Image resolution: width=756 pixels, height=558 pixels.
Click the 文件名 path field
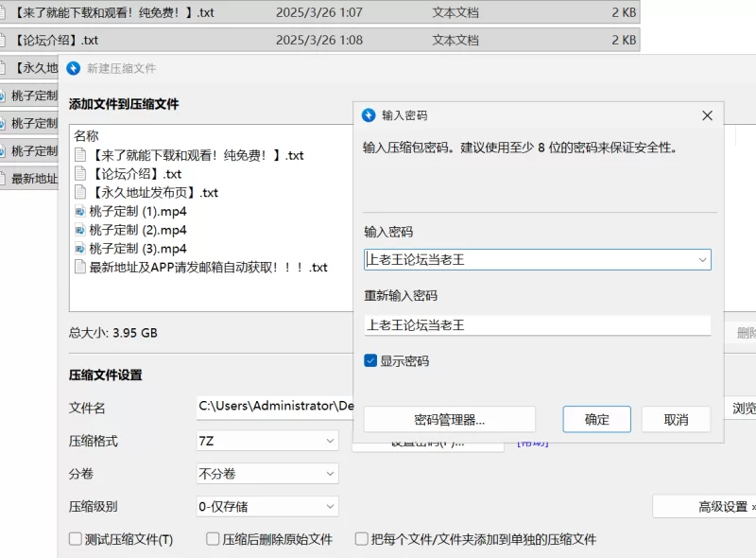pyautogui.click(x=275, y=407)
